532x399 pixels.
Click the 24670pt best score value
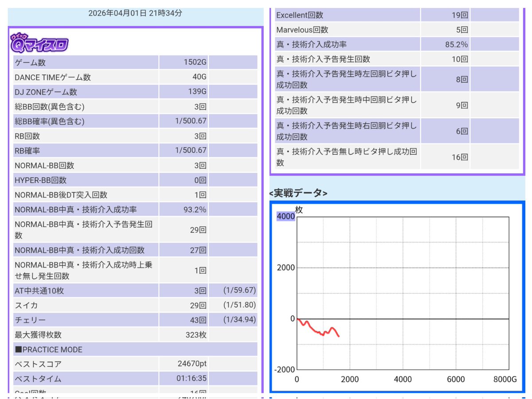point(192,364)
